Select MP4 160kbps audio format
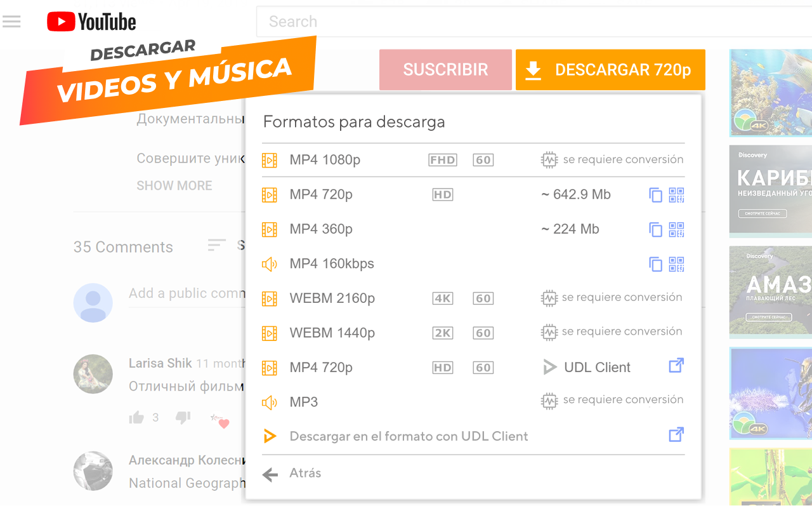The height and width of the screenshot is (508, 812). [x=473, y=264]
